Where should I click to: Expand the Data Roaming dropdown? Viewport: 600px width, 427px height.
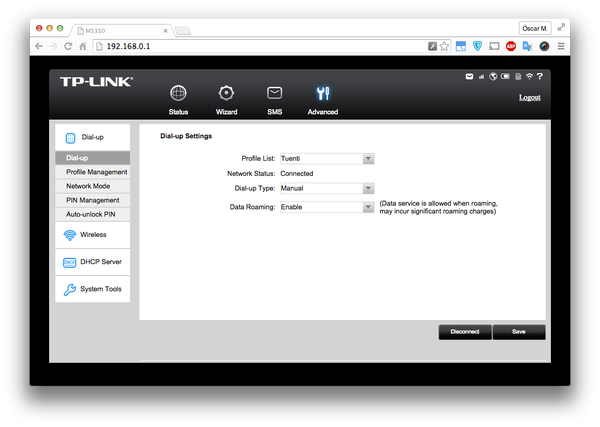tap(368, 207)
